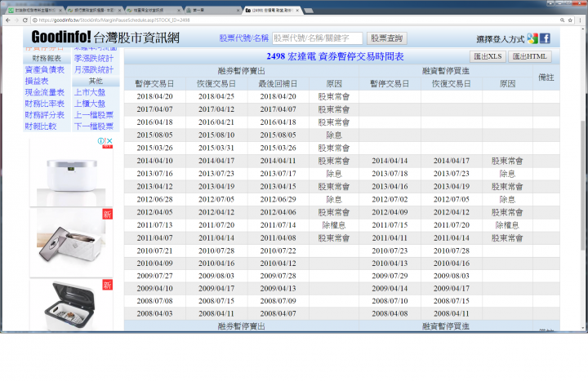Sign in with the Facebook icon

545,38
